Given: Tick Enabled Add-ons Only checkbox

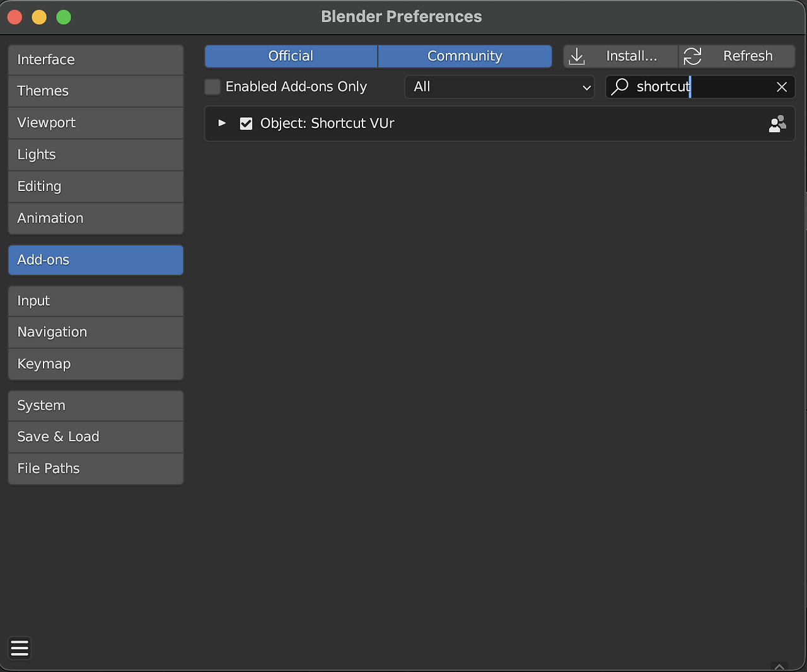Looking at the screenshot, I should pos(213,87).
